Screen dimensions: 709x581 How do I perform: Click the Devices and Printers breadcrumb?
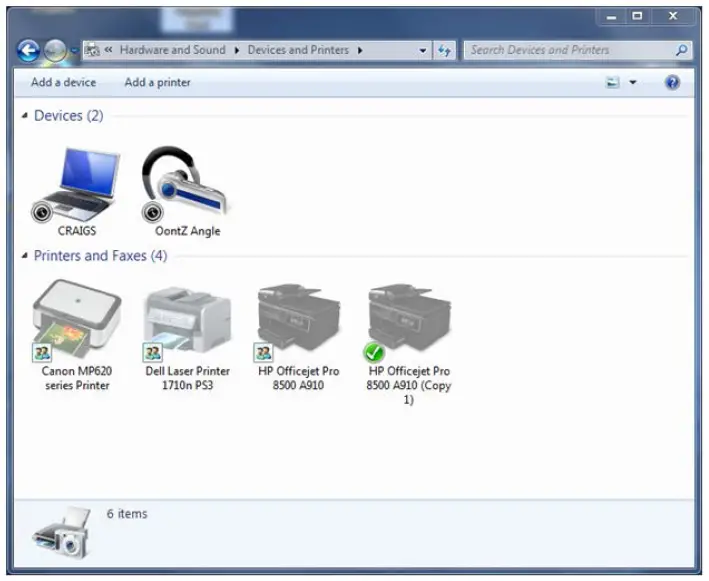click(x=298, y=50)
